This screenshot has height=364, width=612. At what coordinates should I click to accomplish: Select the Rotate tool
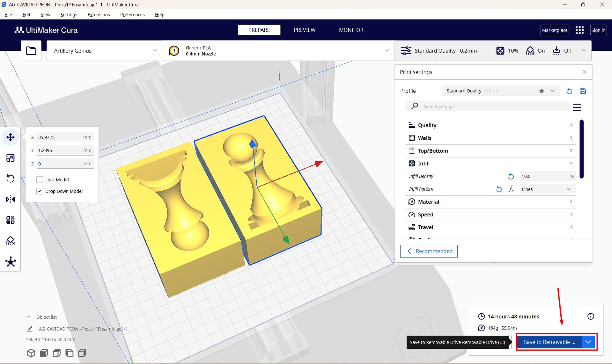click(10, 178)
